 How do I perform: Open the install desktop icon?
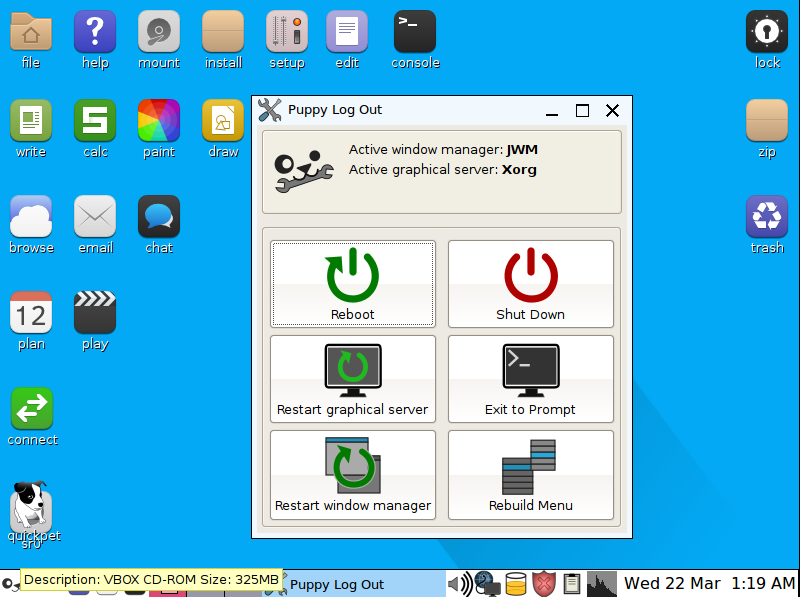point(223,32)
